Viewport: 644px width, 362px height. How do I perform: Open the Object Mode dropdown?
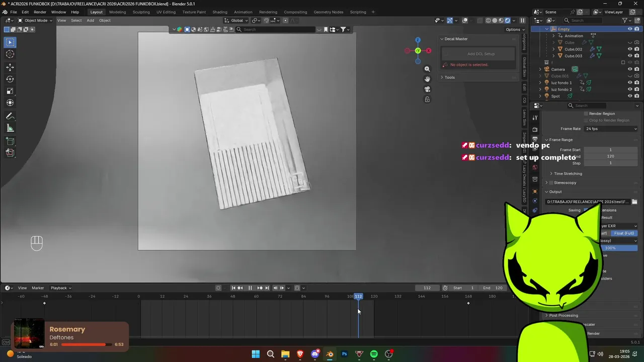pos(35,21)
